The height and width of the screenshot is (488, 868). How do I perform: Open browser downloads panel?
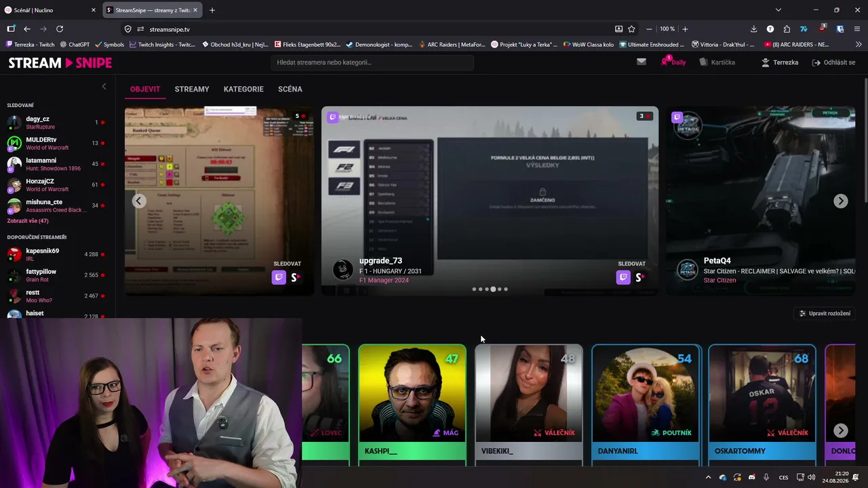(x=753, y=29)
